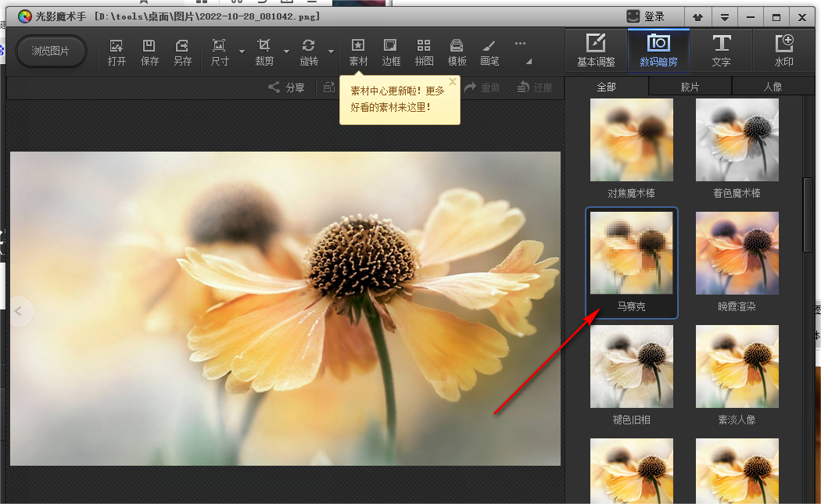Screen dimensions: 821x504
Task: Click the 保存 (Save) icon
Action: pos(149,52)
